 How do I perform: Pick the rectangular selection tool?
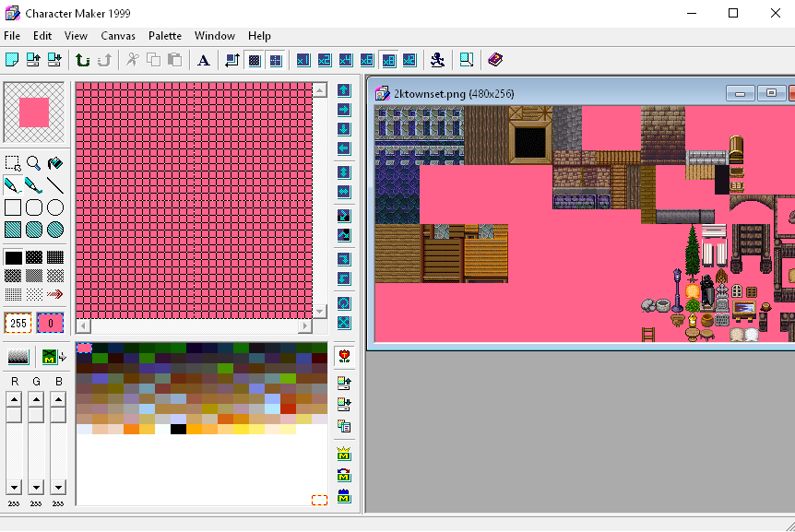click(x=13, y=163)
